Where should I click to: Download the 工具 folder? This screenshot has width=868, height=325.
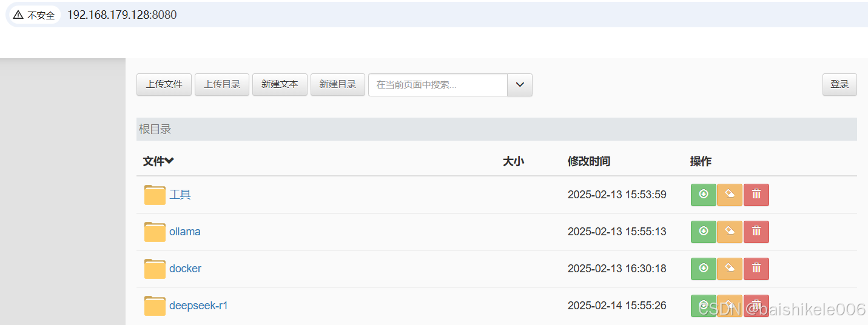(x=704, y=195)
